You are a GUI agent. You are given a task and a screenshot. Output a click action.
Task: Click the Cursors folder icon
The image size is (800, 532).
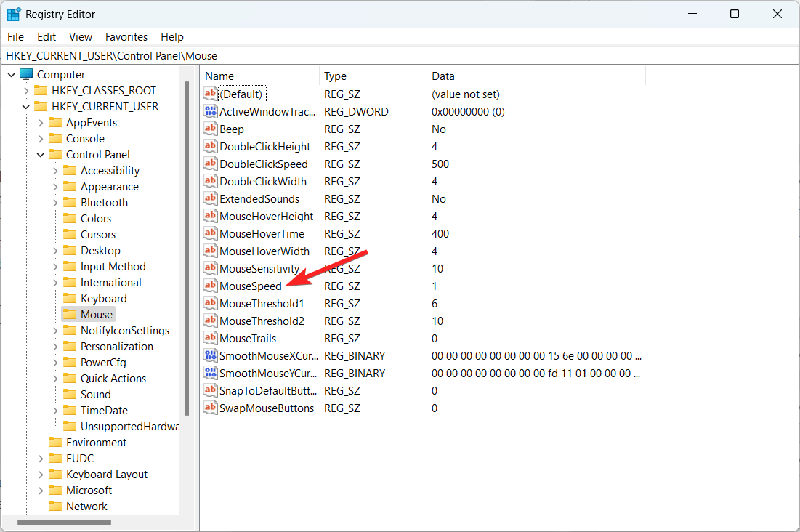click(x=69, y=234)
